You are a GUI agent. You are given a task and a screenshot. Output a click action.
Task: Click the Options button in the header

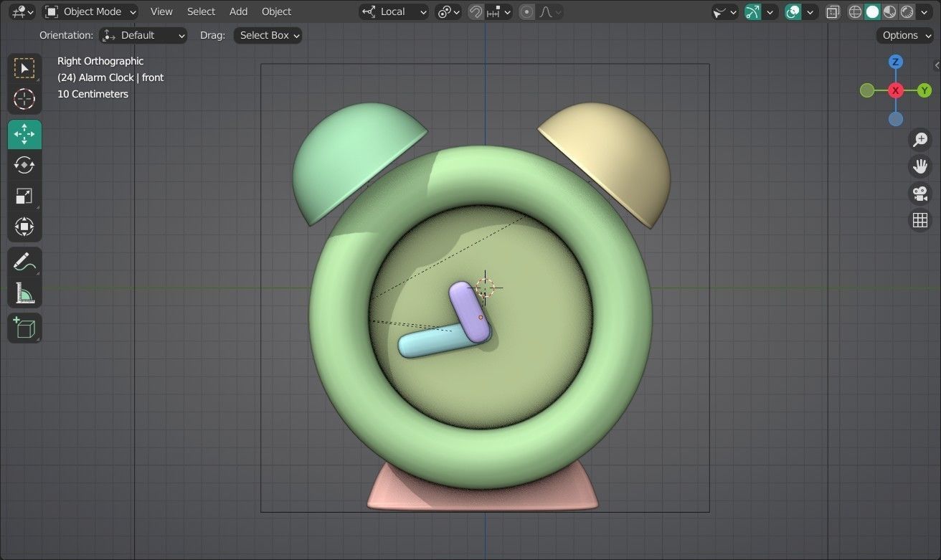904,34
